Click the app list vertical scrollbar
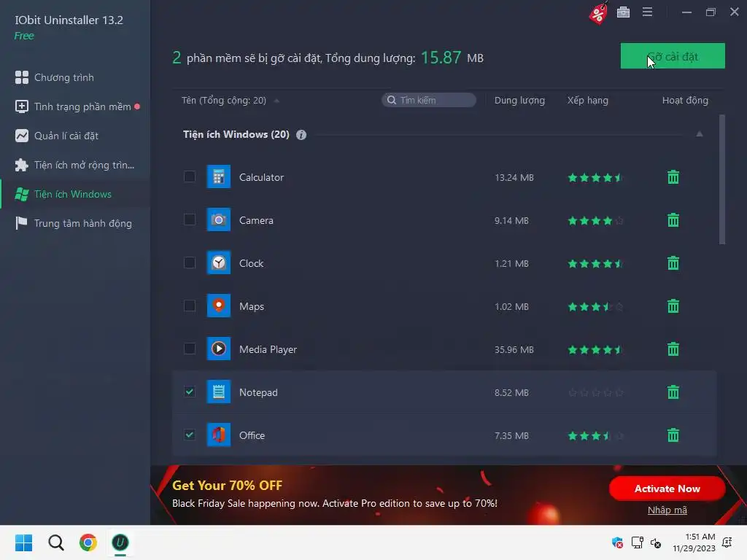The image size is (747, 560). (722, 179)
